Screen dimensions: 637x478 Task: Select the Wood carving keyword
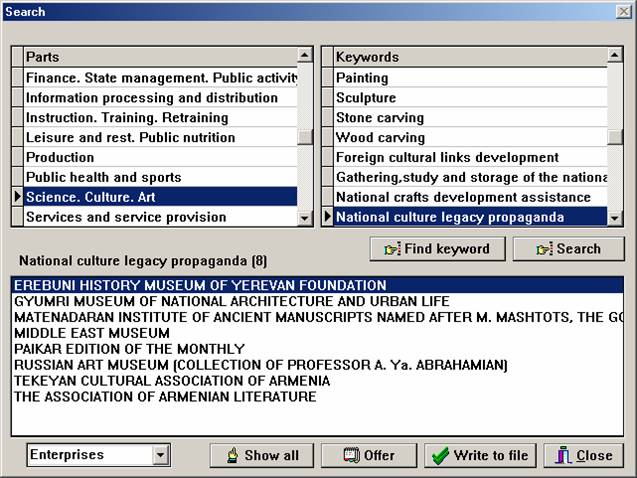380,137
